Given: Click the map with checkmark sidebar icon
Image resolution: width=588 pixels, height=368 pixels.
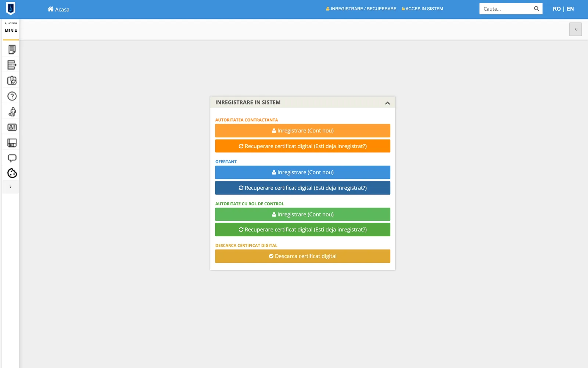Looking at the screenshot, I should click(12, 80).
